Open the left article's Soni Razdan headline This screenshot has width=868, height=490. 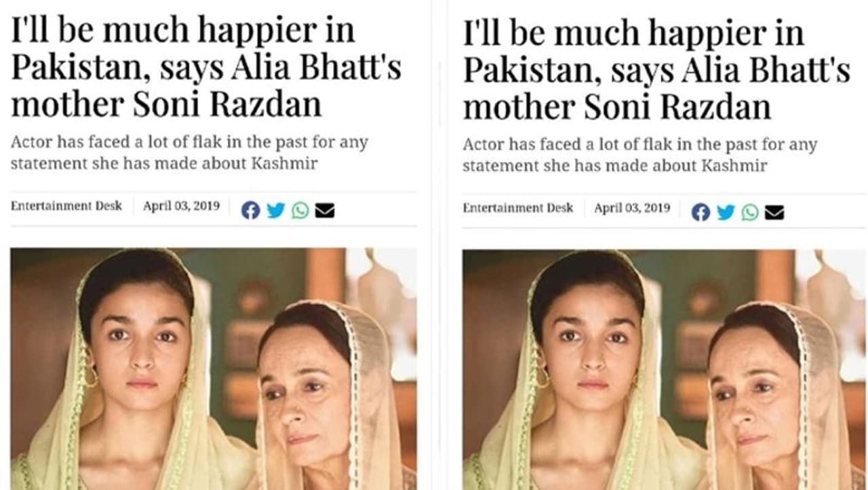(x=206, y=68)
